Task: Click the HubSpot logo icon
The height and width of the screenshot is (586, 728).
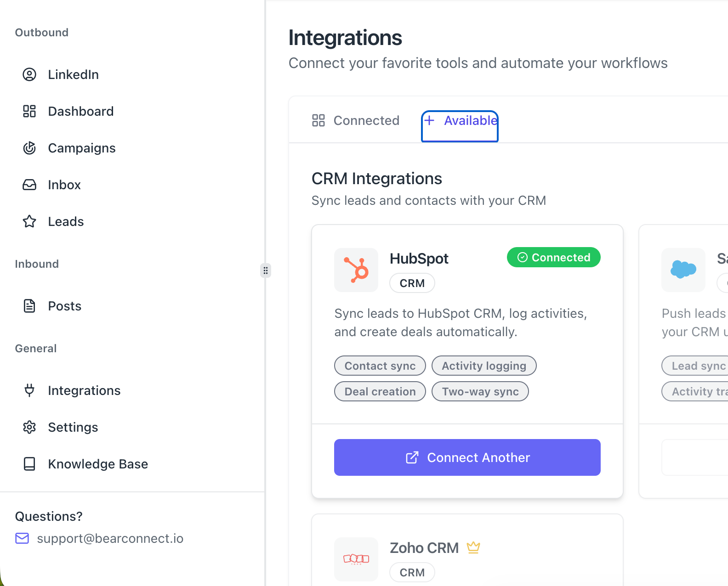Action: pyautogui.click(x=356, y=270)
